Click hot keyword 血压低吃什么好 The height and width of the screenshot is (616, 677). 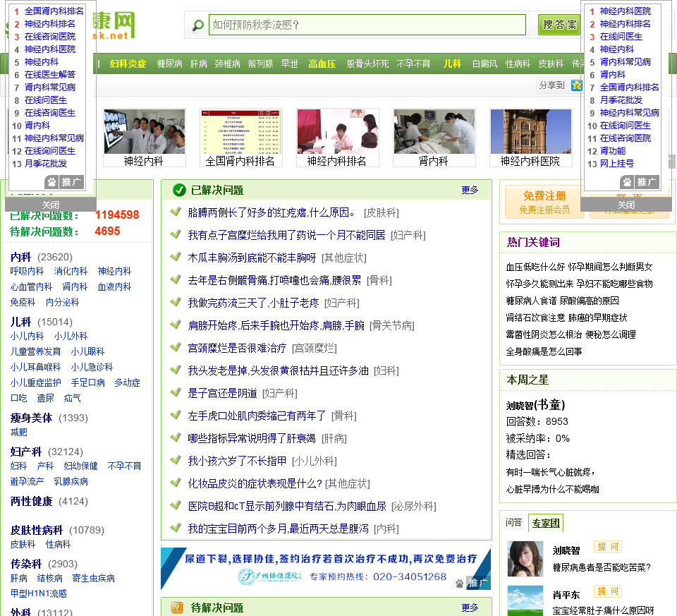[535, 267]
